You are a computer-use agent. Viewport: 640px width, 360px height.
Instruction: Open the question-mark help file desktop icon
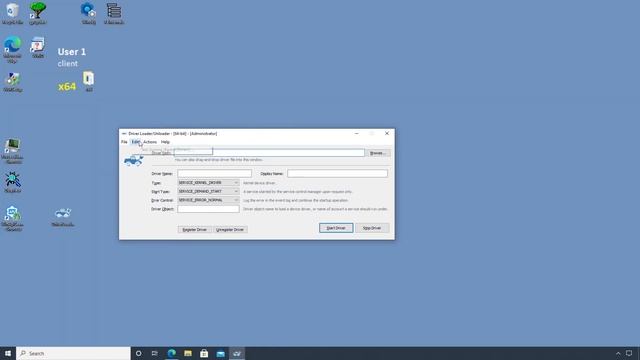(38, 47)
